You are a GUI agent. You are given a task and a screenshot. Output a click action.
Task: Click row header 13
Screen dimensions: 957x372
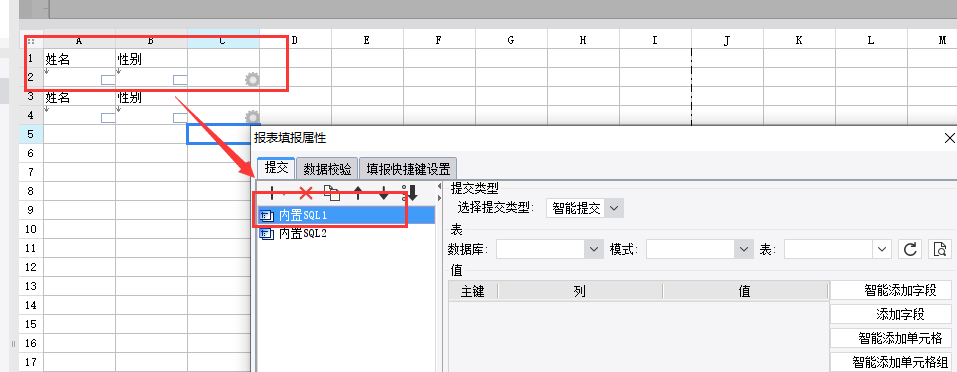pyautogui.click(x=31, y=286)
